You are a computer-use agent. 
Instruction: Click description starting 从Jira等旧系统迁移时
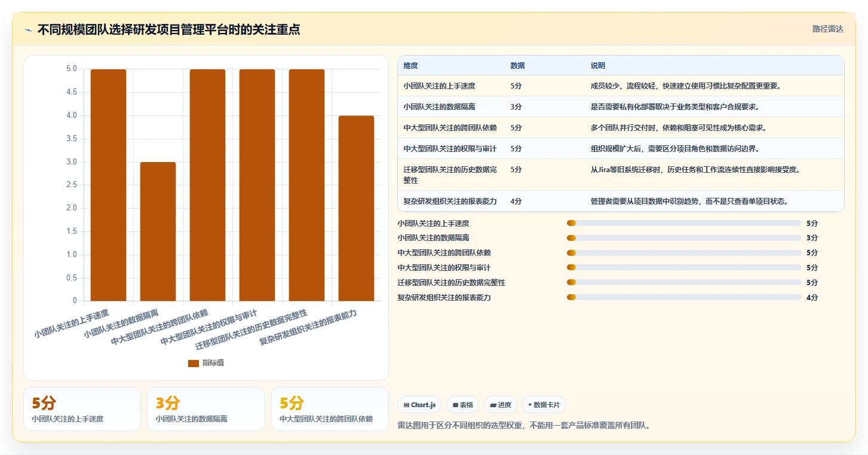pos(695,170)
